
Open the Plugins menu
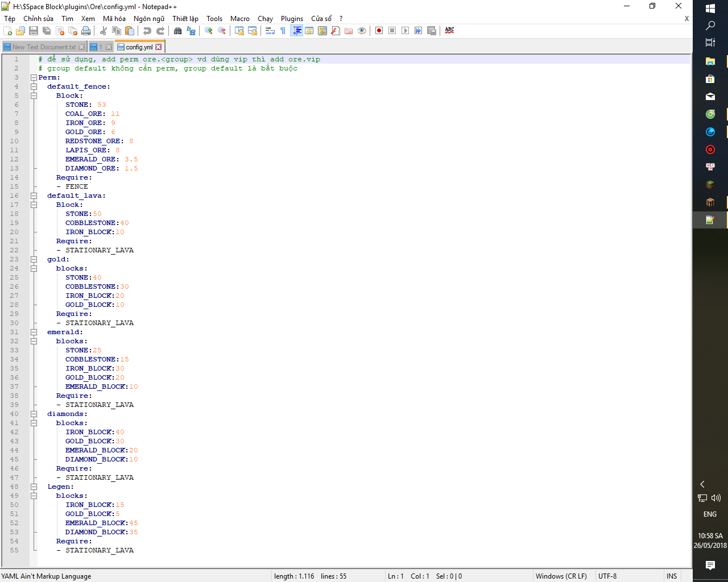tap(292, 19)
